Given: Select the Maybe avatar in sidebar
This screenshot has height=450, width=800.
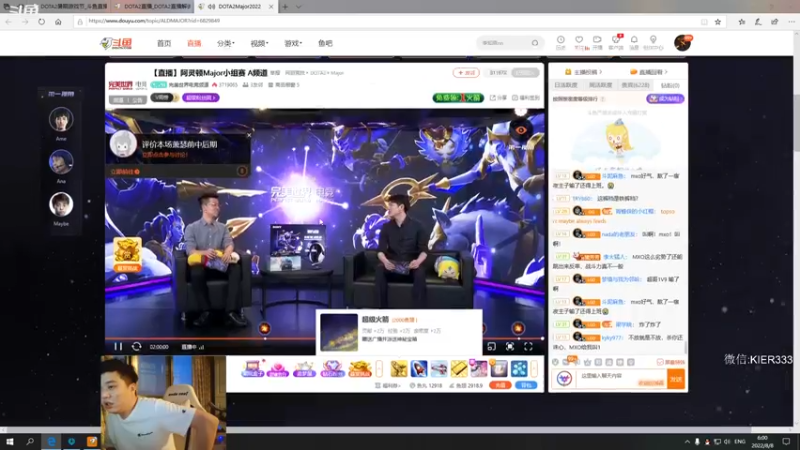Looking at the screenshot, I should [61, 204].
